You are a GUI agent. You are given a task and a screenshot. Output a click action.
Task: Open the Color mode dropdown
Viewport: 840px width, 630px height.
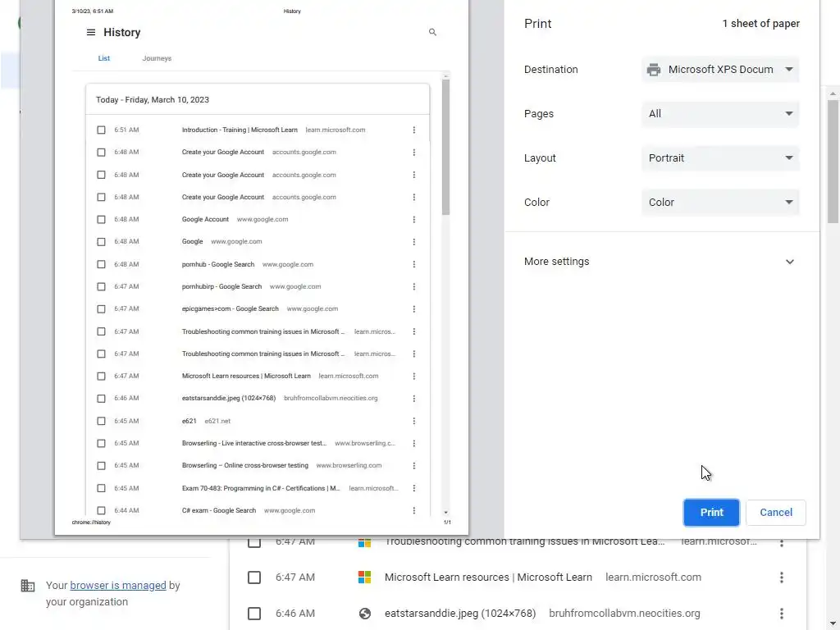pos(720,203)
